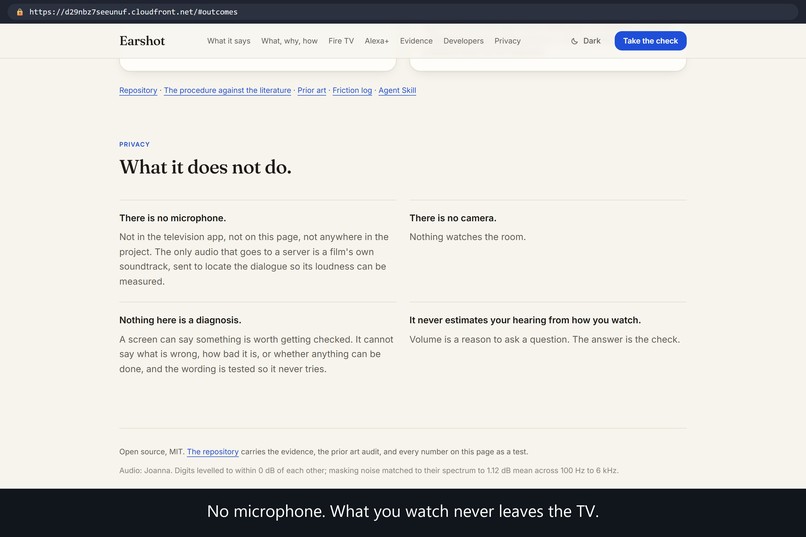Click The repository link in footer
This screenshot has width=806, height=537.
213,452
